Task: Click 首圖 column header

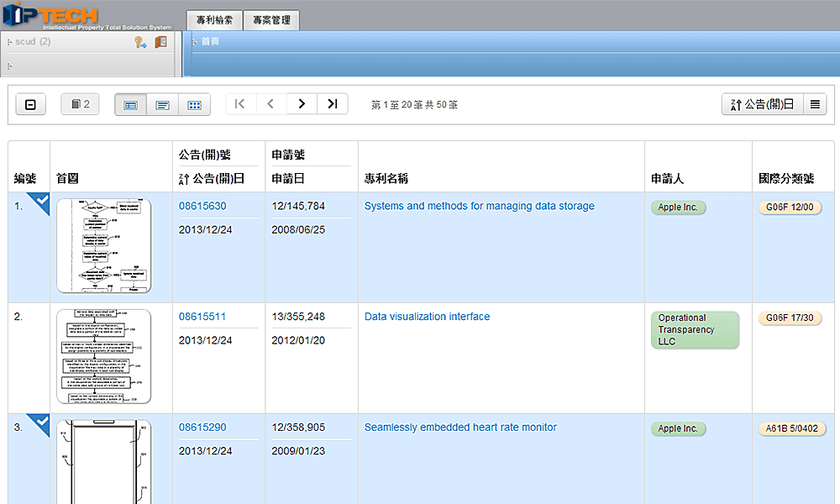Action: (x=67, y=179)
